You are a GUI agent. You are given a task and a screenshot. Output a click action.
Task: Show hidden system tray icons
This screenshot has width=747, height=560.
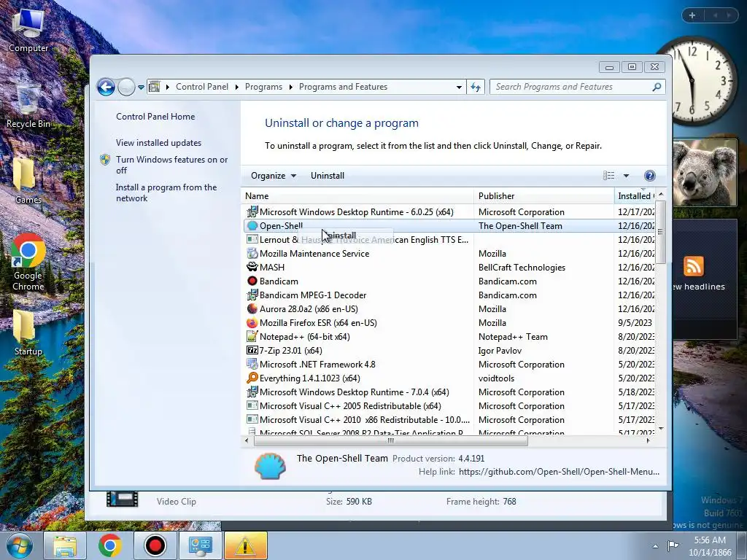tap(656, 546)
